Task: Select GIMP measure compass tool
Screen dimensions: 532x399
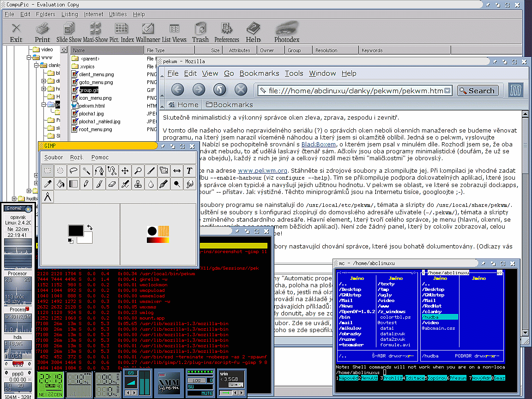Action: click(48, 197)
